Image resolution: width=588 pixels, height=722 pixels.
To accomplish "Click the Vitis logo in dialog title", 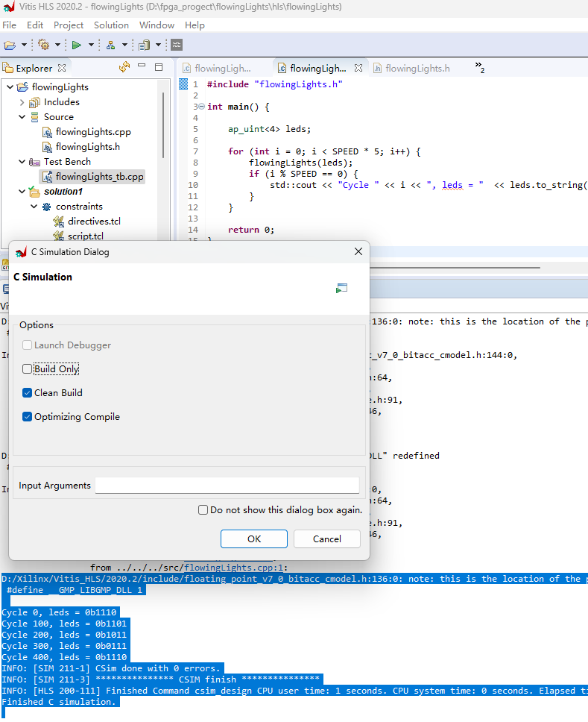I will point(21,252).
